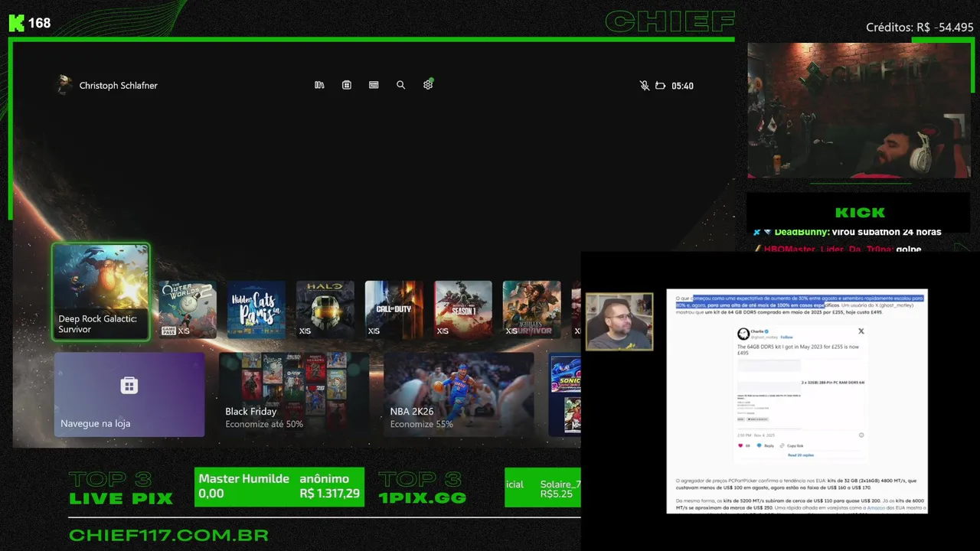Click the Master Humilde 0,00 donor text
This screenshot has width=980, height=551.
point(243,486)
